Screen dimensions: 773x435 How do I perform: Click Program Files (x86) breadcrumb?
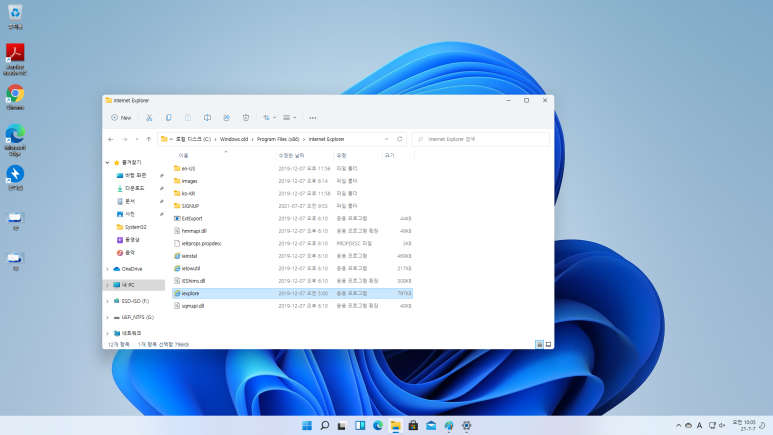[278, 140]
